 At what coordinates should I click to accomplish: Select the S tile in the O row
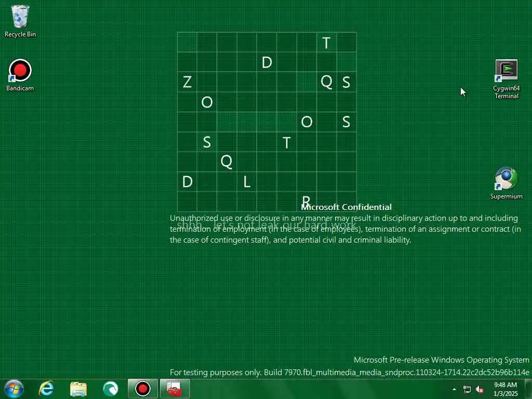[347, 122]
